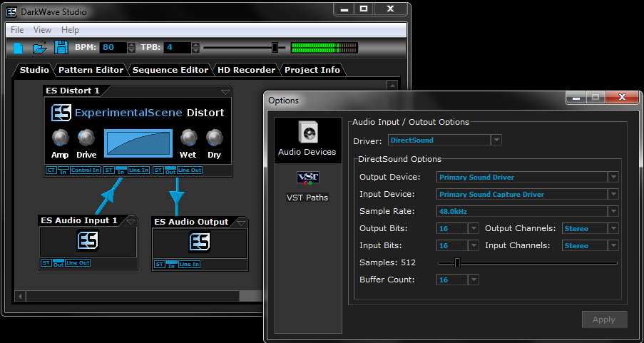The image size is (644, 343).
Task: Open the View menu
Action: (42, 30)
